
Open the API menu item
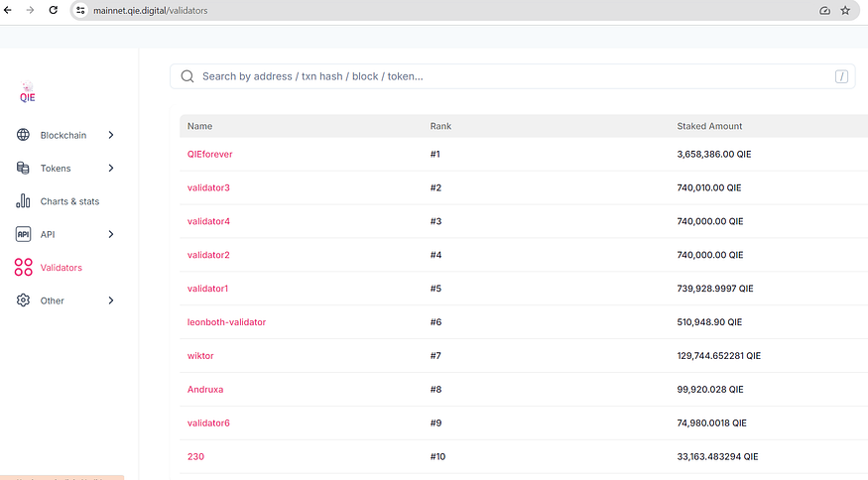tap(48, 234)
